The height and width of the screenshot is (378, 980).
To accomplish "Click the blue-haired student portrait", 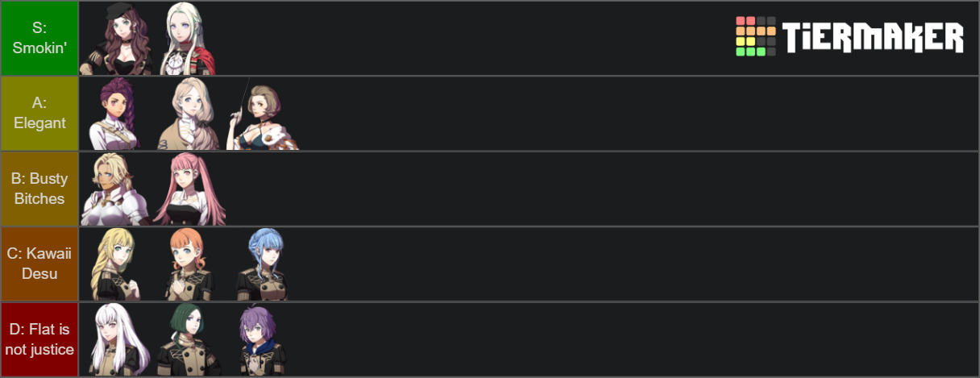I will coord(262,264).
